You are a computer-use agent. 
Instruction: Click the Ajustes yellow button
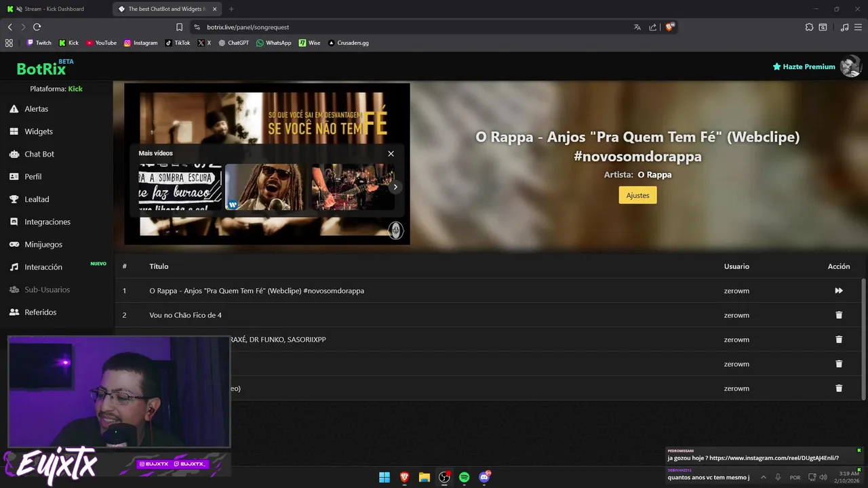(637, 195)
